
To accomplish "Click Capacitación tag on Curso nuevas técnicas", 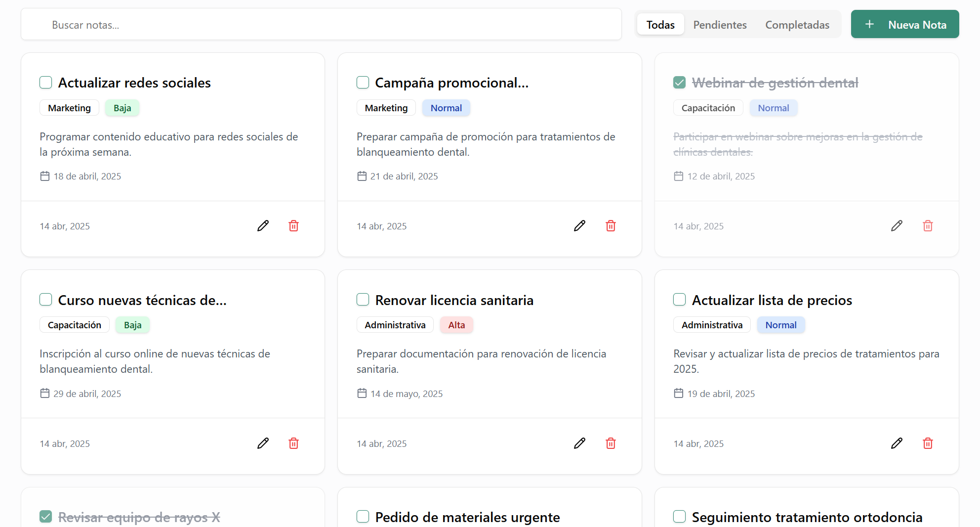I will pyautogui.click(x=75, y=325).
